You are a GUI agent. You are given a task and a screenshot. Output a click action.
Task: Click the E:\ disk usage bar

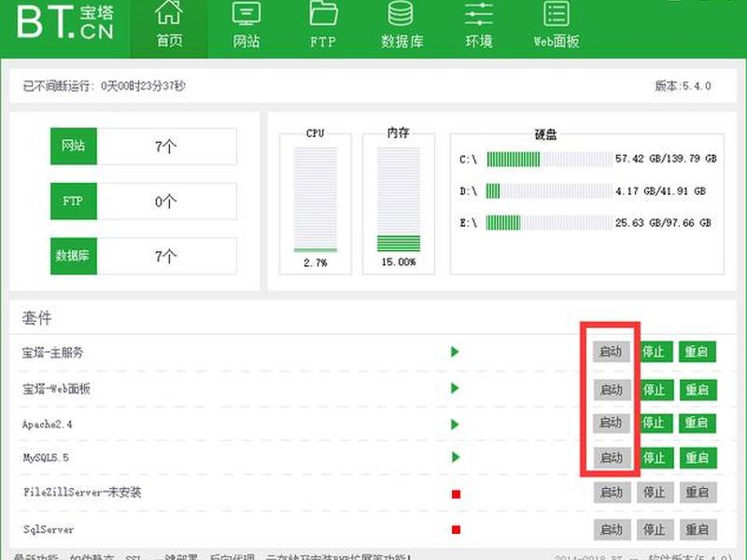(549, 222)
